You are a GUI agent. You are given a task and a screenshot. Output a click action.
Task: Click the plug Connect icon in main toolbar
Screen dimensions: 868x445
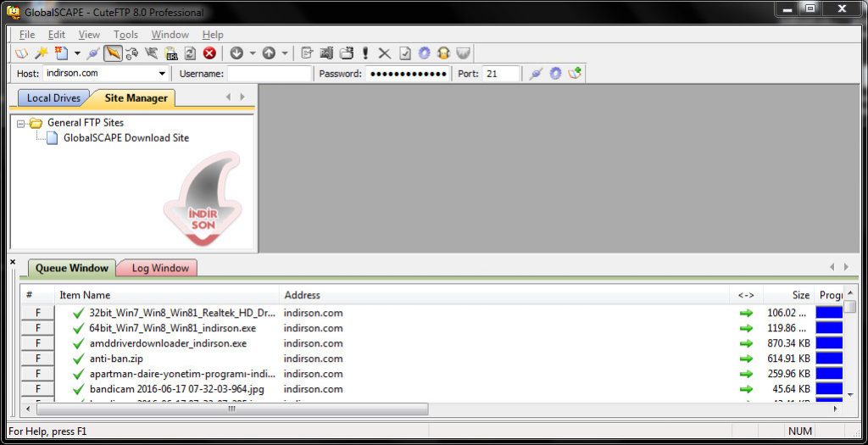click(x=93, y=53)
